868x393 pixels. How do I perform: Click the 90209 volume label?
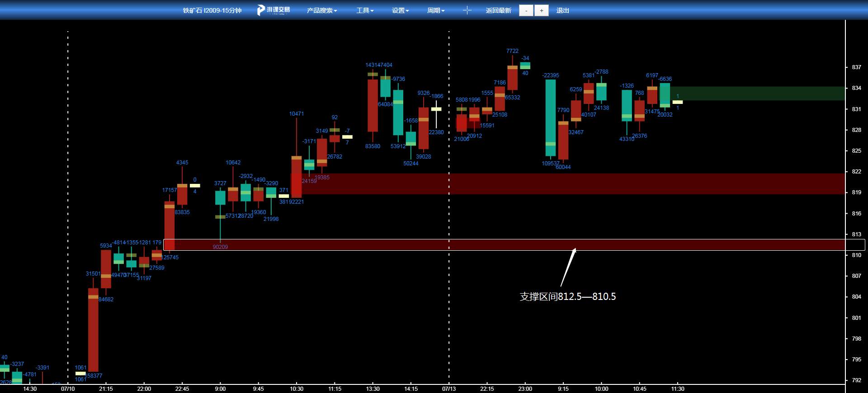(x=220, y=247)
